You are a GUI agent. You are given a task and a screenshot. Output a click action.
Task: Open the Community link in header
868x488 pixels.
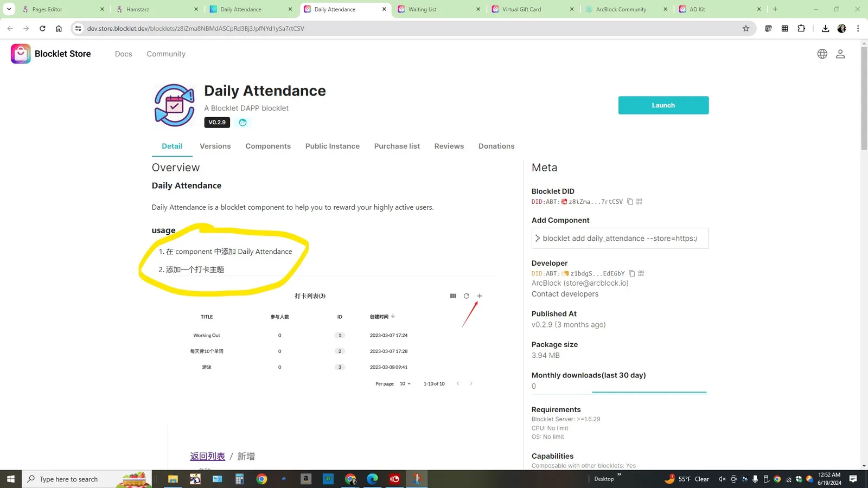tap(166, 54)
